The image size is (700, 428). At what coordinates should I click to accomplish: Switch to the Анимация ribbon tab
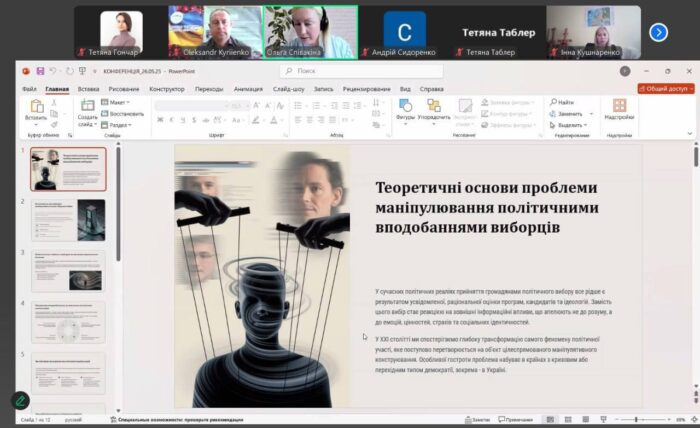coord(248,88)
